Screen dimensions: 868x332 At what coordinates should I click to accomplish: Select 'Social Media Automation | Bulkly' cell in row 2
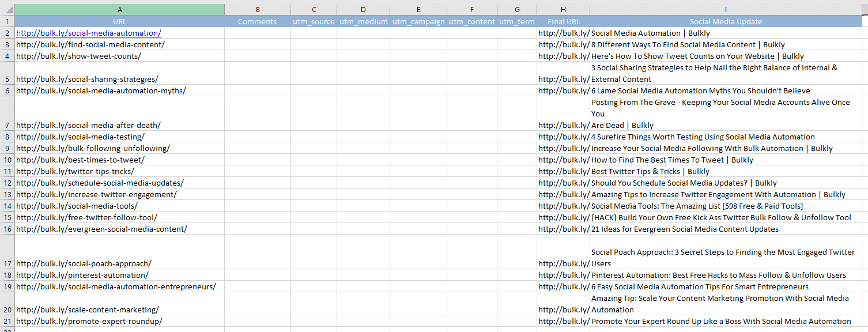coord(726,33)
